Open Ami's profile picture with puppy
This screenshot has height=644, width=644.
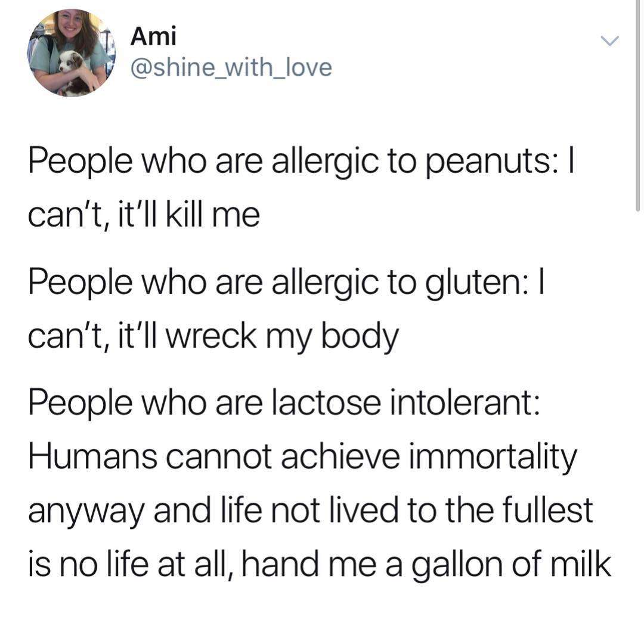pos(72,53)
